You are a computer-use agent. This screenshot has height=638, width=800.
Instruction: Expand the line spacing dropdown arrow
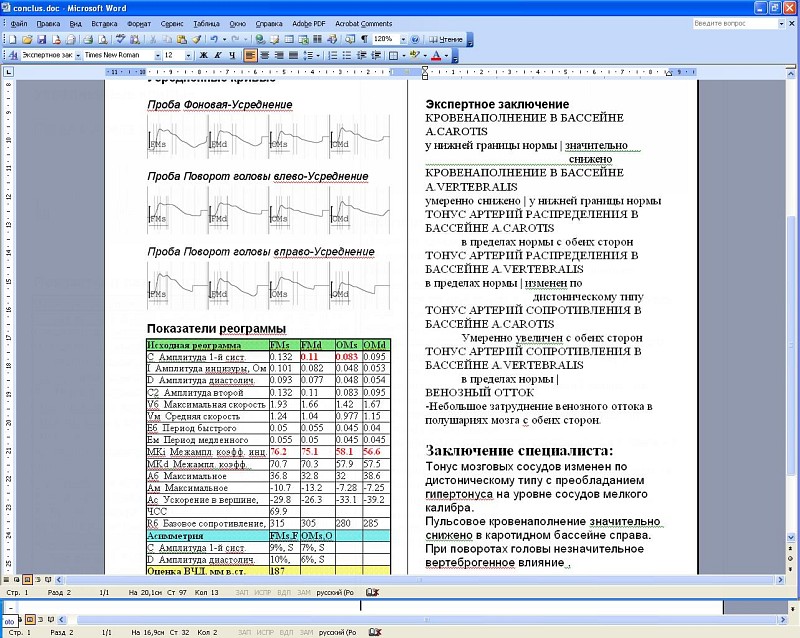(x=318, y=55)
